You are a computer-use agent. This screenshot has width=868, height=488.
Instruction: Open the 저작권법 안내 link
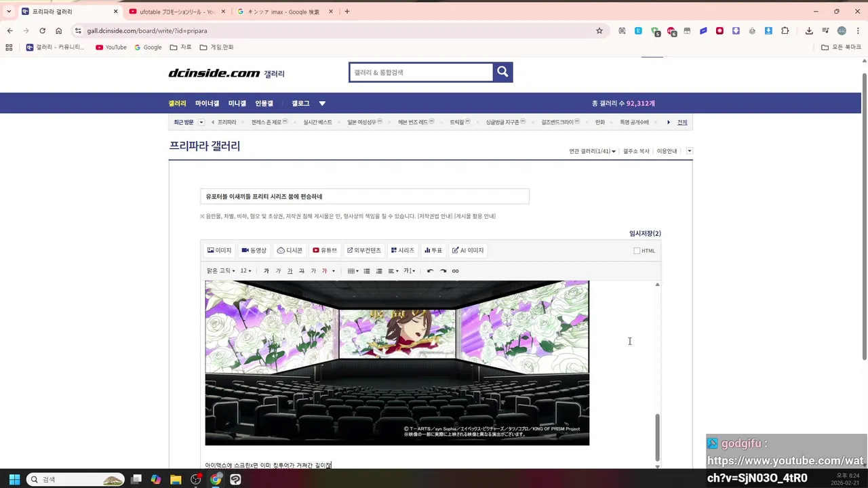pyautogui.click(x=435, y=216)
